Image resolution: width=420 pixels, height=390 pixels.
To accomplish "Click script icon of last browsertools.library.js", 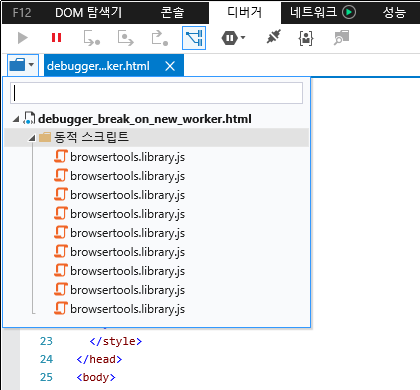I will (x=61, y=308).
